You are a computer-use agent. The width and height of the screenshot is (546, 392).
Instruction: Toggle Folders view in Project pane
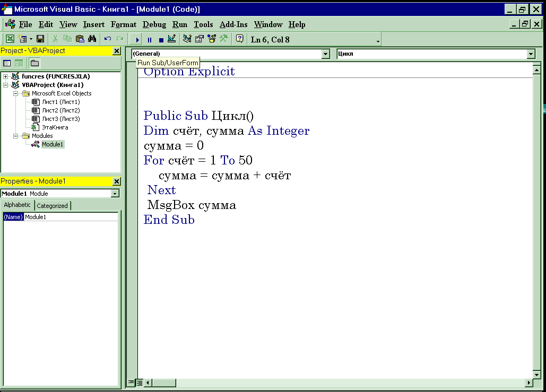click(34, 63)
